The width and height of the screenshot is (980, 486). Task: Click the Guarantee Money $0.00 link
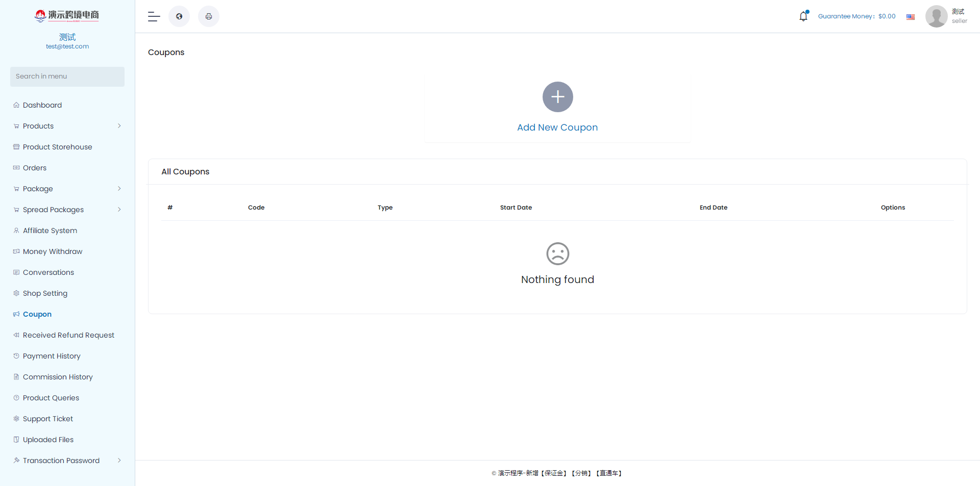857,16
